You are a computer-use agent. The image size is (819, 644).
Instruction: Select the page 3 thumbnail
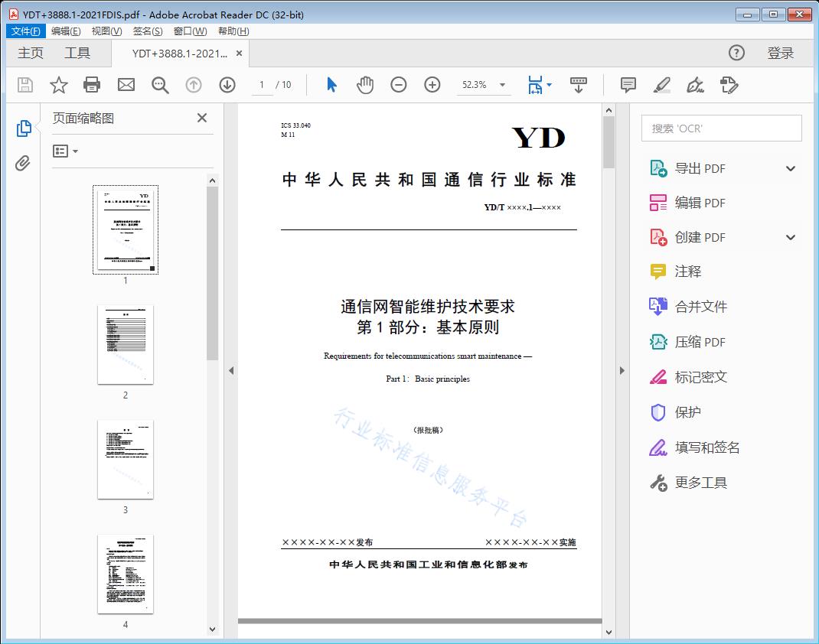pos(125,459)
